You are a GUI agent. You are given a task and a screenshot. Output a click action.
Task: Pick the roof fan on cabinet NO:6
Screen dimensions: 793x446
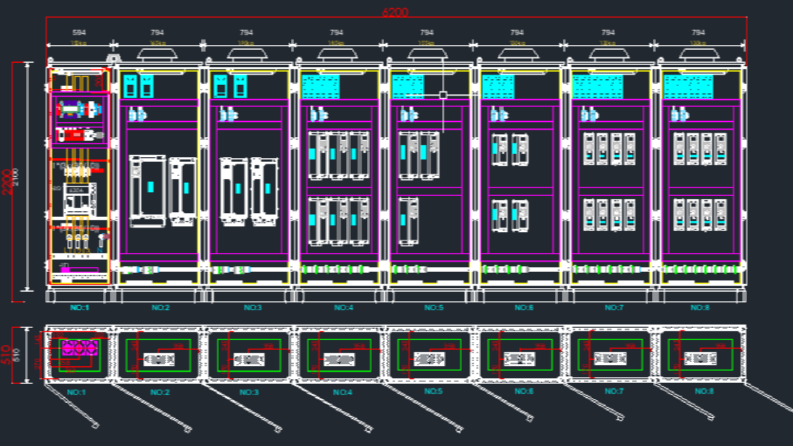[x=518, y=55]
